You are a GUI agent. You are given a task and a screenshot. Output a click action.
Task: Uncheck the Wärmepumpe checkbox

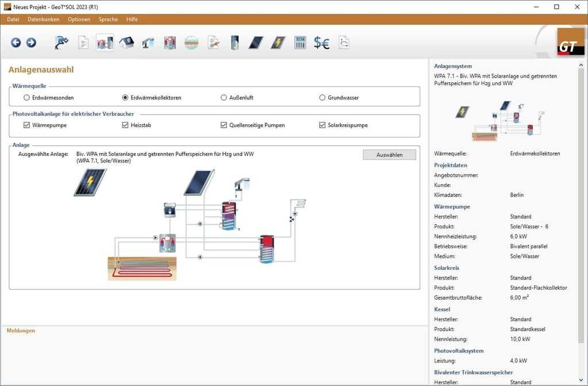(27, 125)
